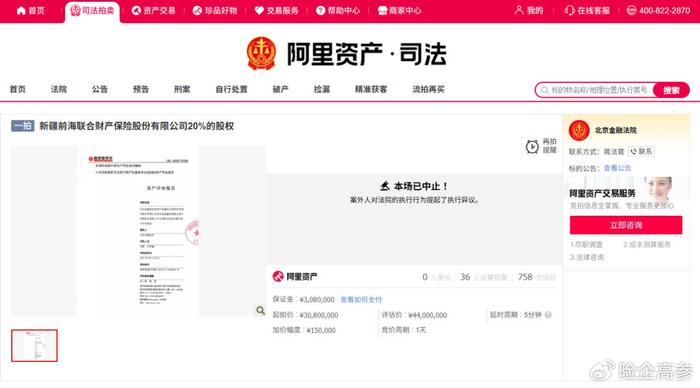This screenshot has width=700, height=388.
Task: Click the gavel icon beside 本场已中止
Action: [385, 186]
